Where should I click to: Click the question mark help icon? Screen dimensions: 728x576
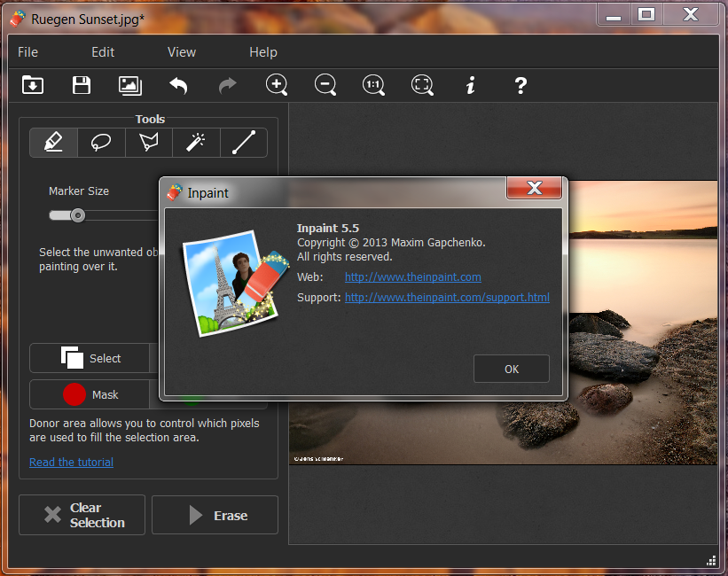point(521,86)
